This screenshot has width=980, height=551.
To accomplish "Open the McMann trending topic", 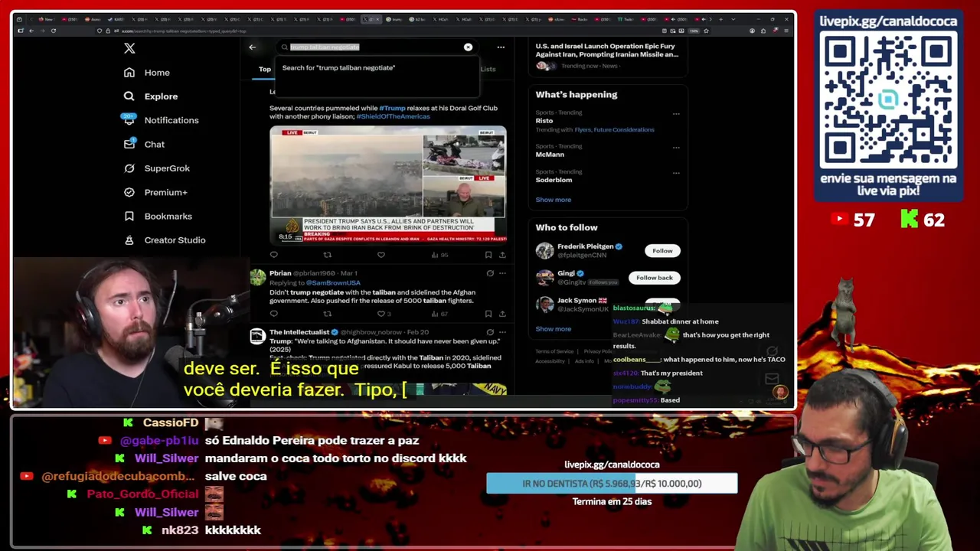I will tap(550, 155).
